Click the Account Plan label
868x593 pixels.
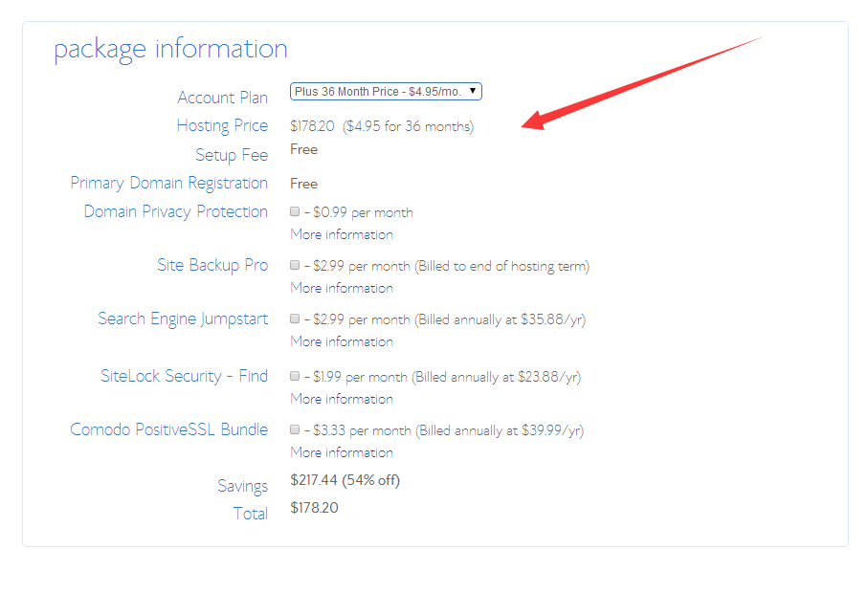(x=223, y=97)
